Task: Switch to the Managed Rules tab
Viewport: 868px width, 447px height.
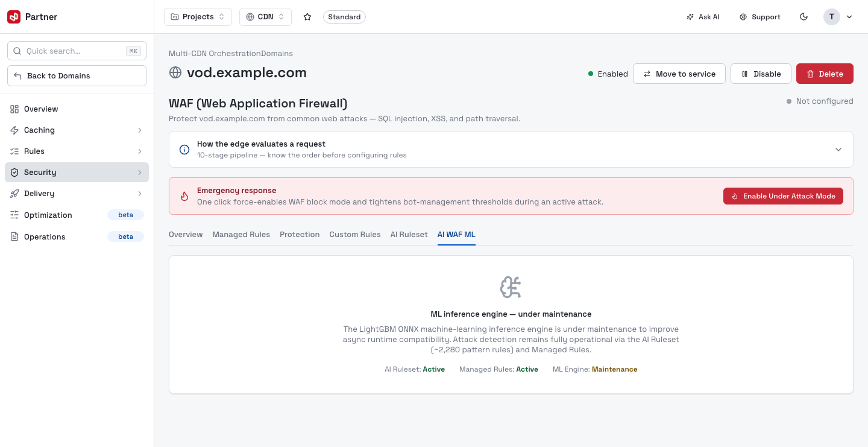Action: pos(241,235)
